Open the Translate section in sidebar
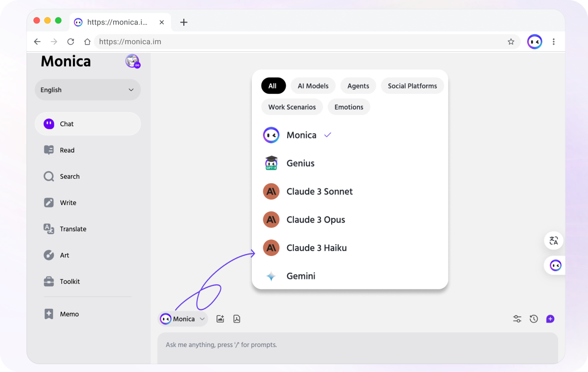The image size is (588, 372). click(x=73, y=229)
